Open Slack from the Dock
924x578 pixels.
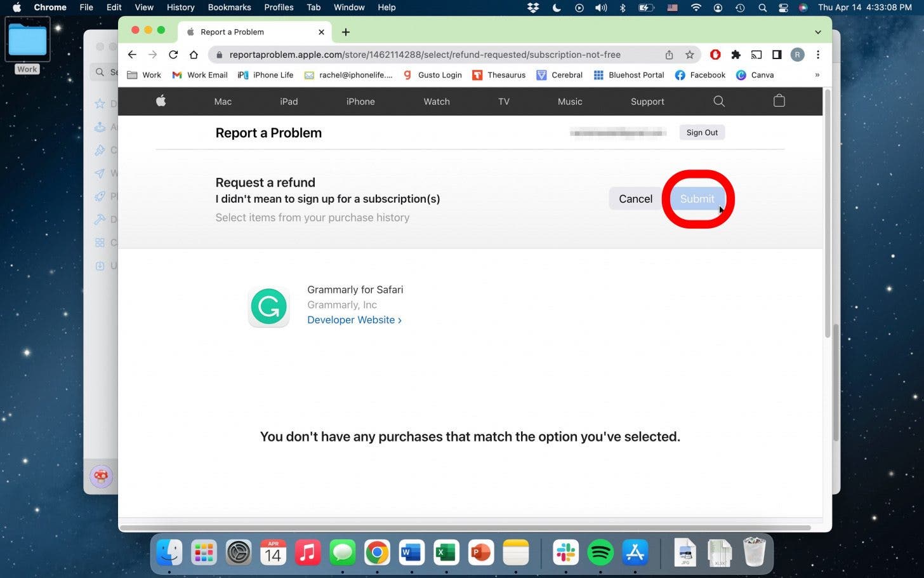point(565,552)
